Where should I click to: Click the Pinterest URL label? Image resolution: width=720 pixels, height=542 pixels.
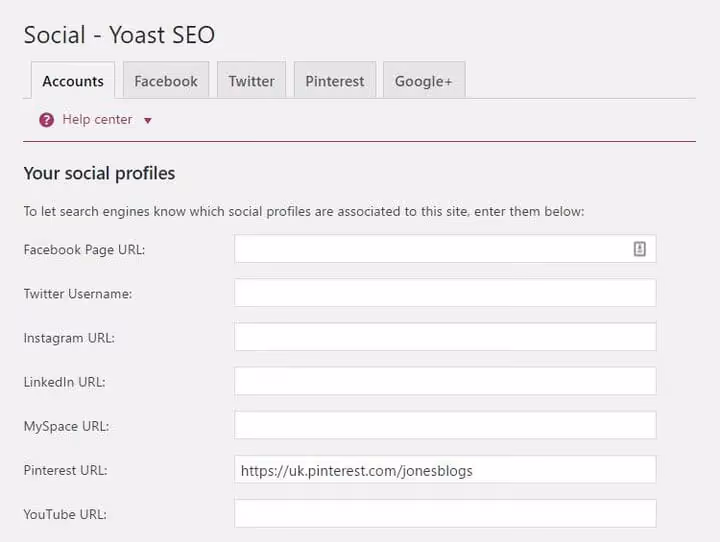point(65,470)
